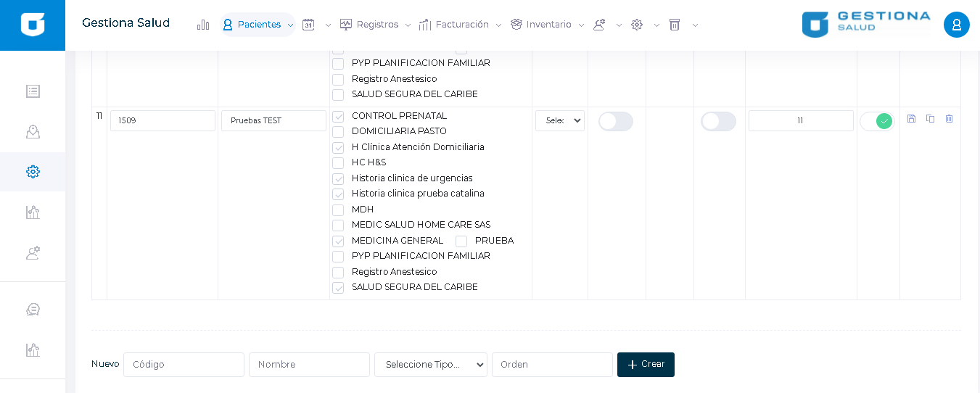Open the chat icon in left sidebar
The height and width of the screenshot is (393, 980).
pos(33,310)
